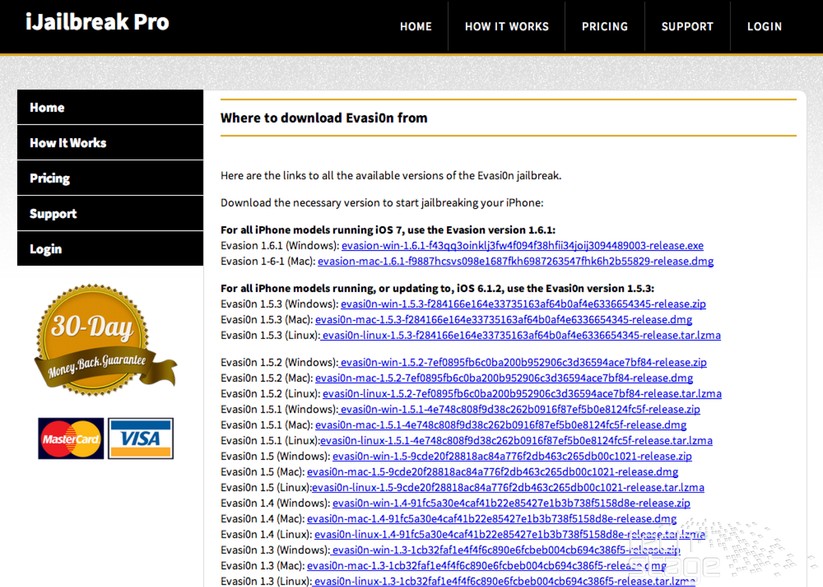Click the MasterCard payment icon
Screen dimensions: 823x587
(x=71, y=439)
